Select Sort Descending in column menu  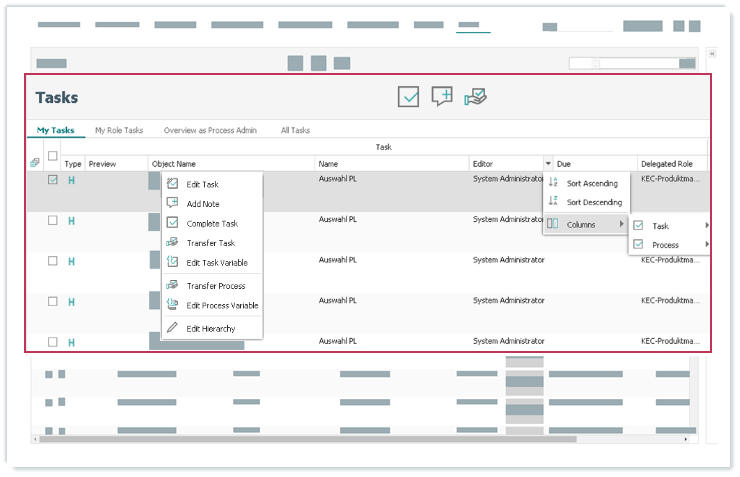pyautogui.click(x=586, y=202)
